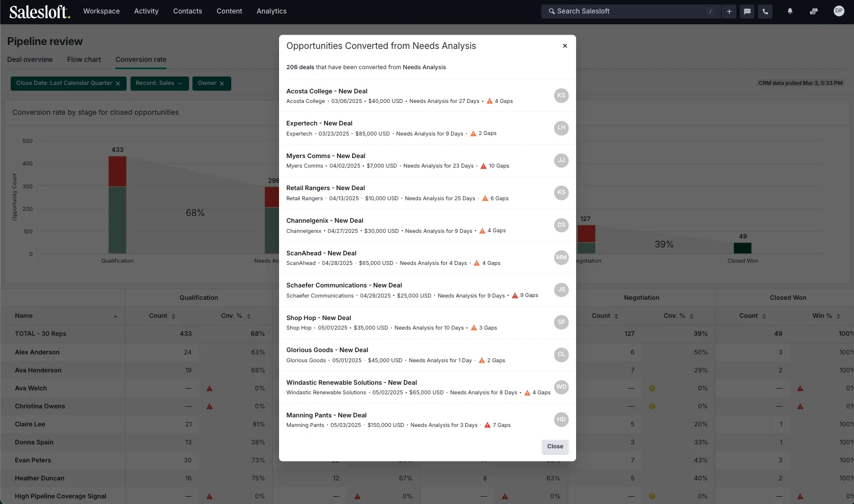
Task: Click DS owner avatar on Channelgenix deal
Action: [x=561, y=225]
